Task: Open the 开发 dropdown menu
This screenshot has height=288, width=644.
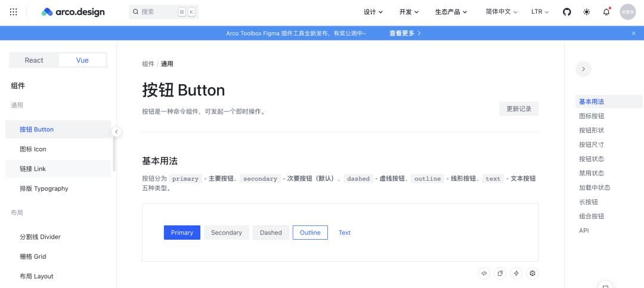Action: coord(408,12)
